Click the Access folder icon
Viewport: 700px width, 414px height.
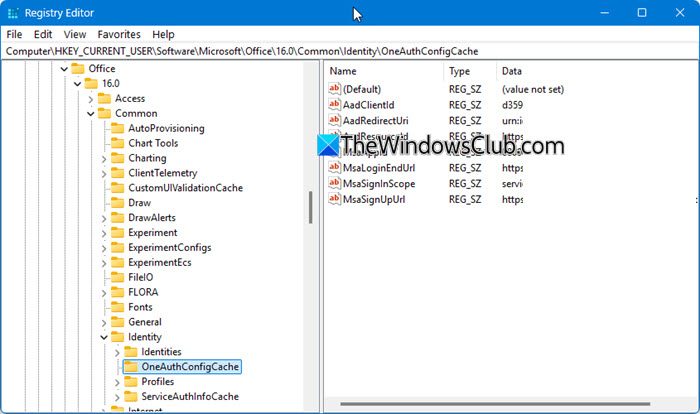[104, 98]
